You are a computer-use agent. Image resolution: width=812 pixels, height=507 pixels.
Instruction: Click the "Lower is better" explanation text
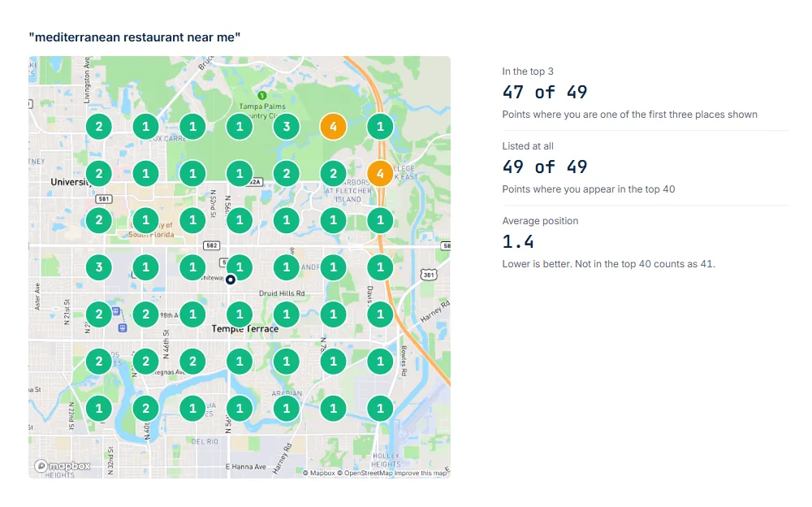point(608,264)
